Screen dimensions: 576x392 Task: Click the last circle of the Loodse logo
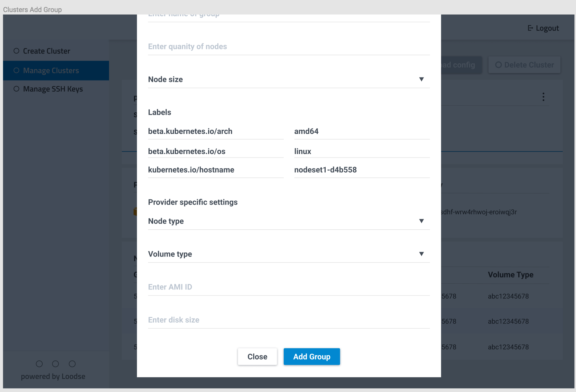pyautogui.click(x=72, y=364)
